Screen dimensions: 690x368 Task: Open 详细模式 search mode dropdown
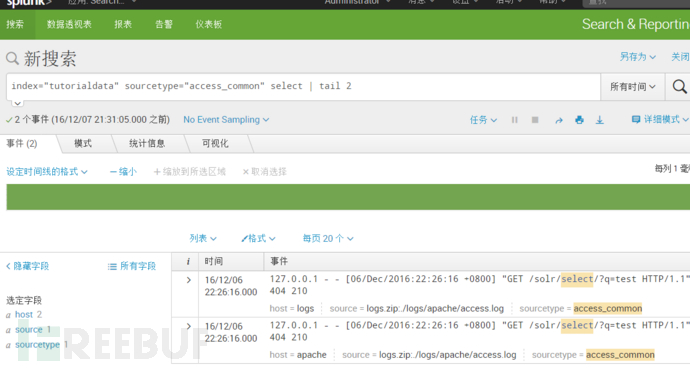(x=660, y=119)
